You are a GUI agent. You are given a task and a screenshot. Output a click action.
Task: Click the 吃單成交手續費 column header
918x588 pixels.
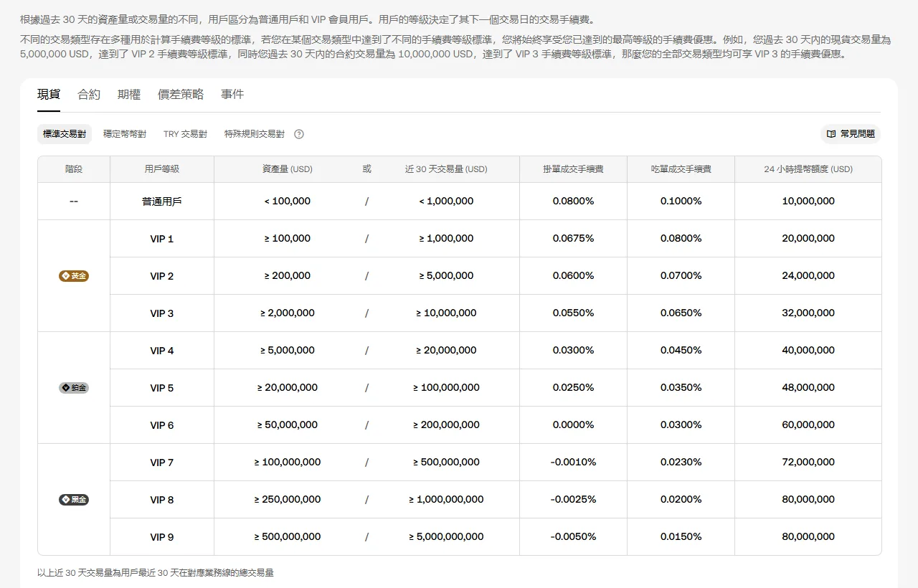[x=681, y=169]
